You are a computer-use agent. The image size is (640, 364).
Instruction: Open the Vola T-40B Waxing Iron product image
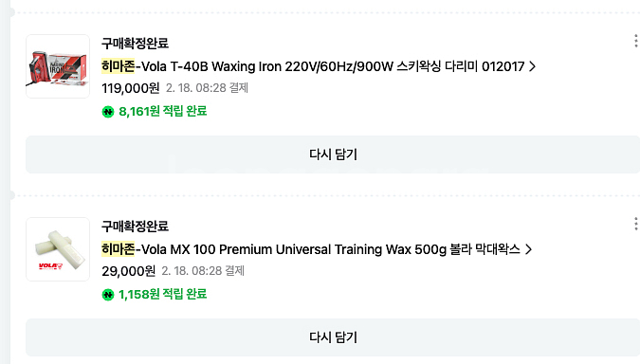point(58,66)
